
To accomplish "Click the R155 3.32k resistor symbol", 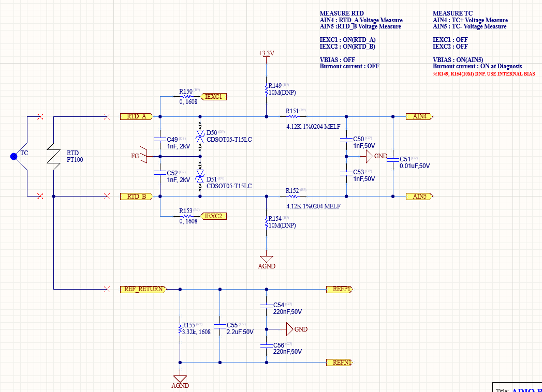I will click(x=180, y=328).
